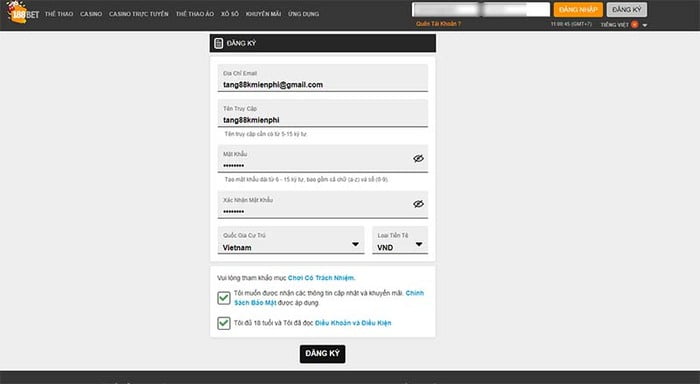The image size is (700, 384).
Task: Open the CASINO menu item
Action: [x=91, y=14]
